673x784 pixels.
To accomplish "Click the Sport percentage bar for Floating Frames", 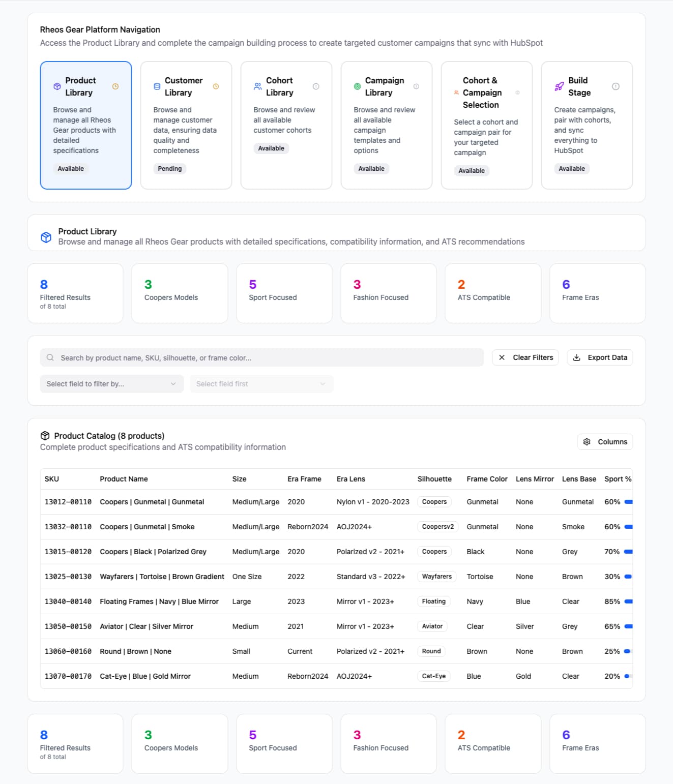I will (x=628, y=601).
